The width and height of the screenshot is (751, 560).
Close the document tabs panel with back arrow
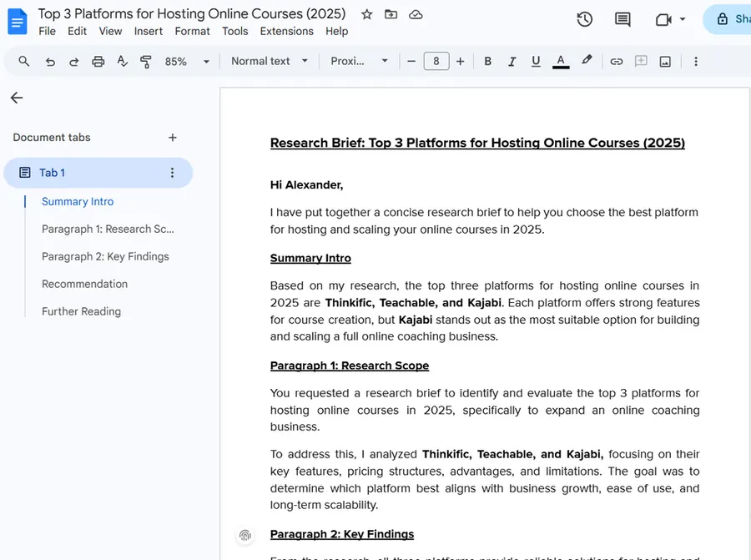[17, 98]
